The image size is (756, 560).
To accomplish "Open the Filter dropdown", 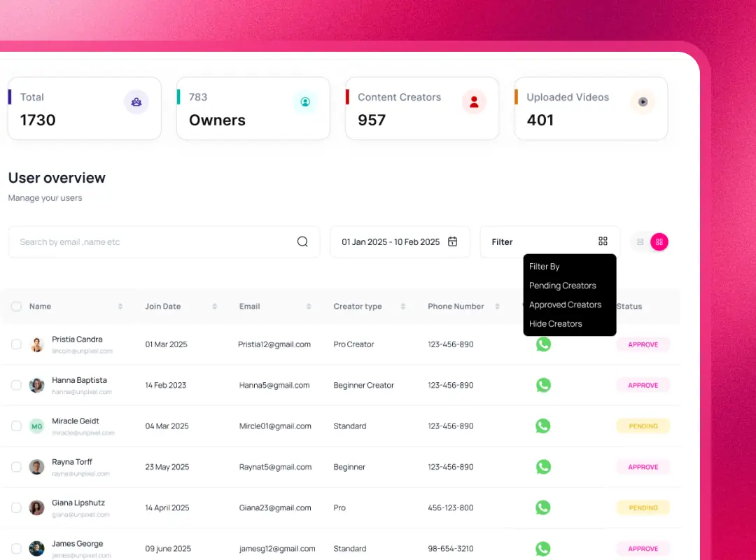I will (x=549, y=241).
